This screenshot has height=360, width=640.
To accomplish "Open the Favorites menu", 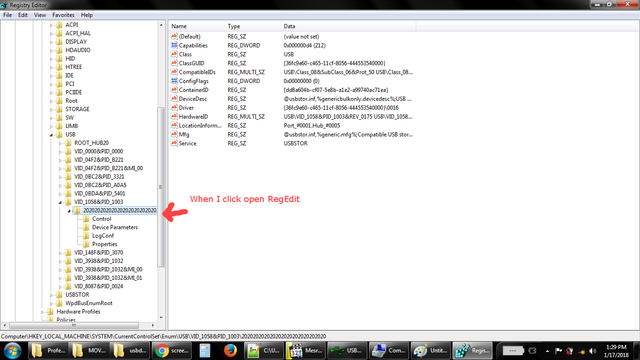I will 63,15.
